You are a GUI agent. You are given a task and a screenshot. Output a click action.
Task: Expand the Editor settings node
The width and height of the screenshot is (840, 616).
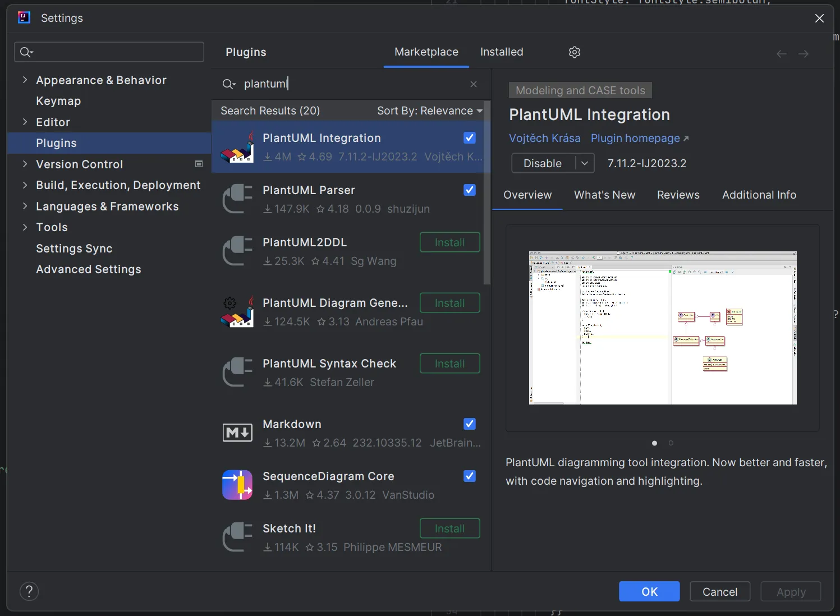pos(25,122)
